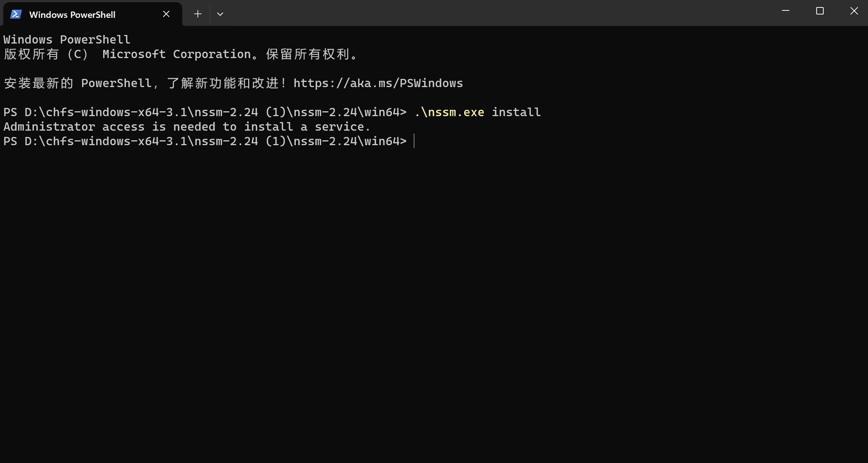The image size is (868, 463).
Task: Select the Windows PowerShell tab
Action: click(73, 15)
